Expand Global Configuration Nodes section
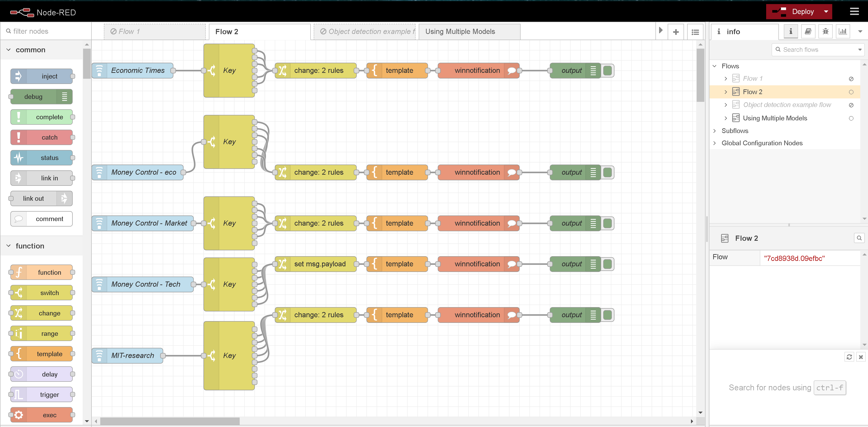Image resolution: width=868 pixels, height=427 pixels. [714, 143]
